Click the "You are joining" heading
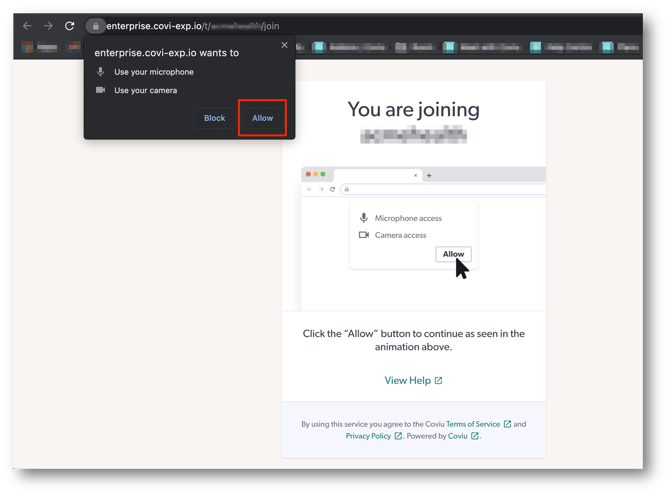This screenshot has width=670, height=496. click(x=413, y=110)
